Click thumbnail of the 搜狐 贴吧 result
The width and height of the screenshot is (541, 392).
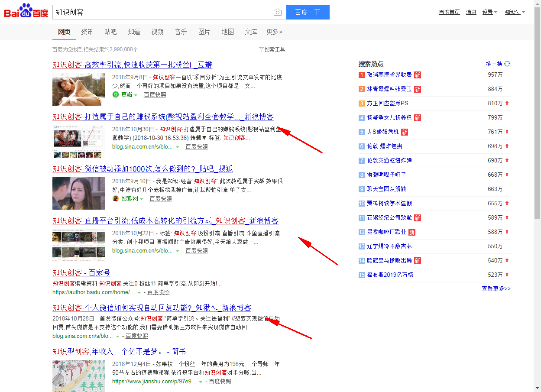[78, 193]
